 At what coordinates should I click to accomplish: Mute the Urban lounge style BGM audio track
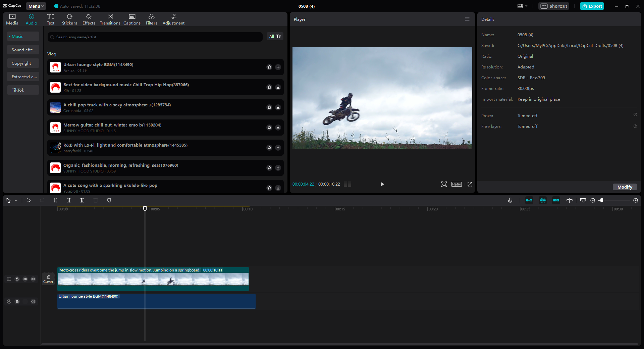(x=33, y=301)
